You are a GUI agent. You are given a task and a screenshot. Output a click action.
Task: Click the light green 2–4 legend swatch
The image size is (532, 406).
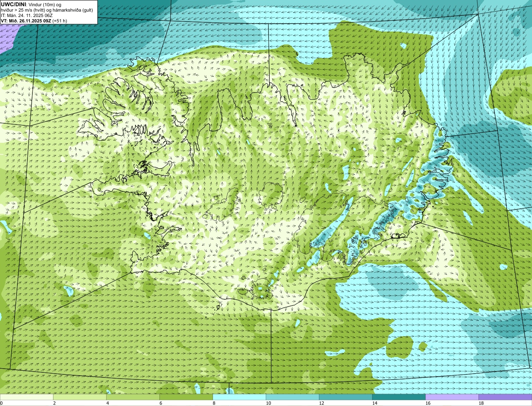point(80,397)
